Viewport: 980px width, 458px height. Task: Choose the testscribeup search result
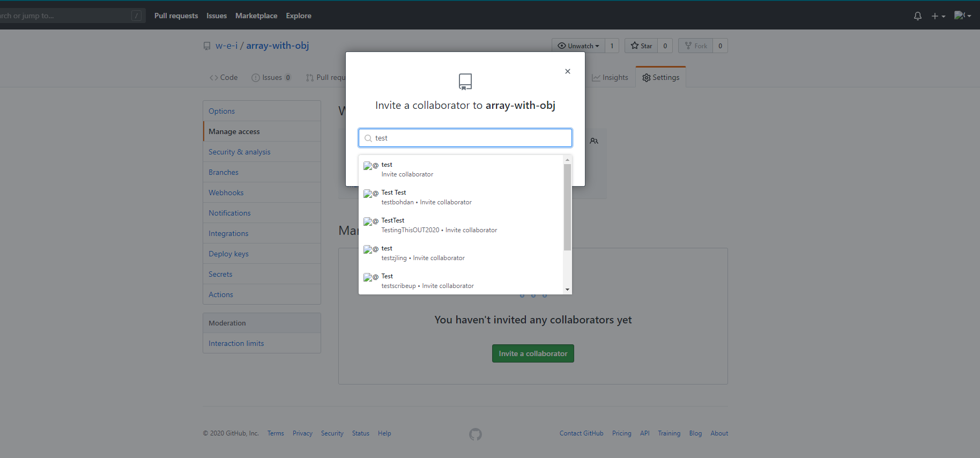coord(461,281)
